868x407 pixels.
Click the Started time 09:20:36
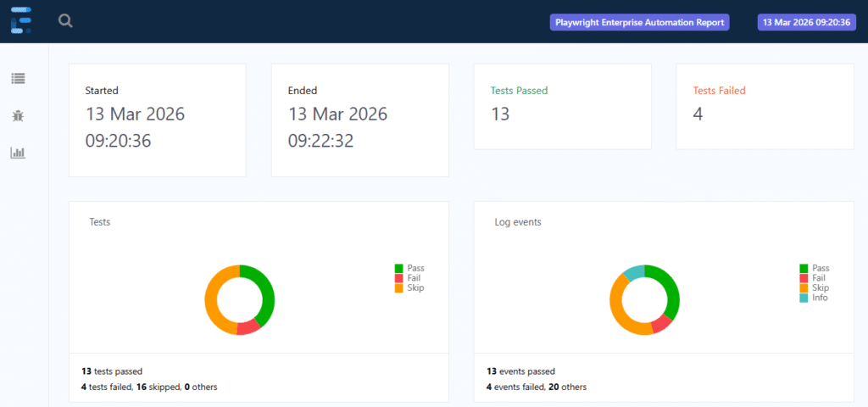118,141
